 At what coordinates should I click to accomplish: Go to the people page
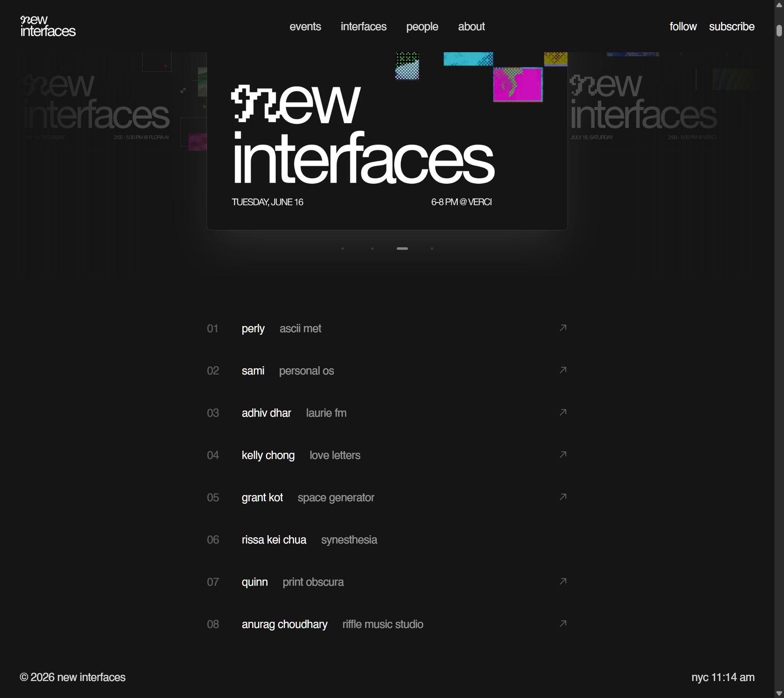pyautogui.click(x=422, y=27)
